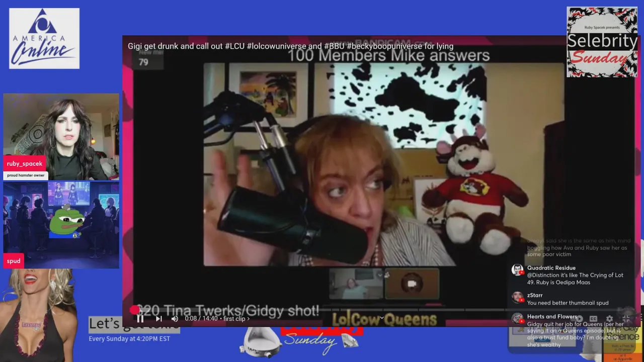Image resolution: width=644 pixels, height=362 pixels.
Task: Click the America Online logo
Action: tap(44, 38)
